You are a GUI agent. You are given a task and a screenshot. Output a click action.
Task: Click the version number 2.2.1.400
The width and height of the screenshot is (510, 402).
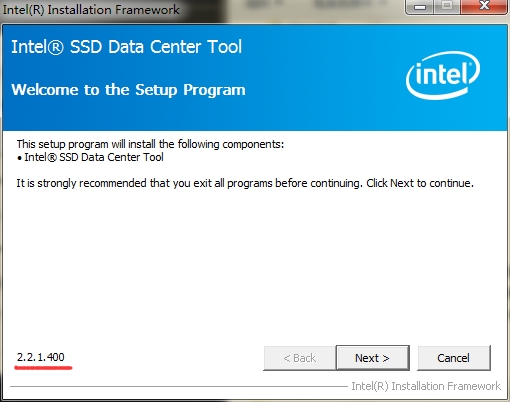tap(41, 357)
